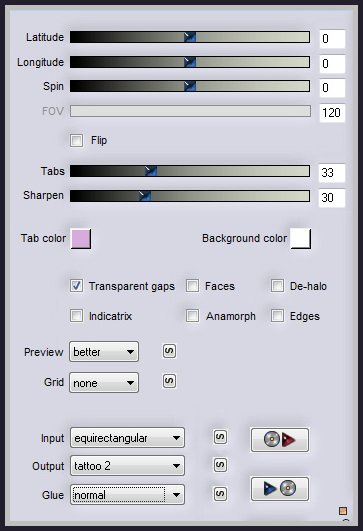Tick the Indicatrix checkbox
Screen dimensions: 363x531
click(x=77, y=316)
